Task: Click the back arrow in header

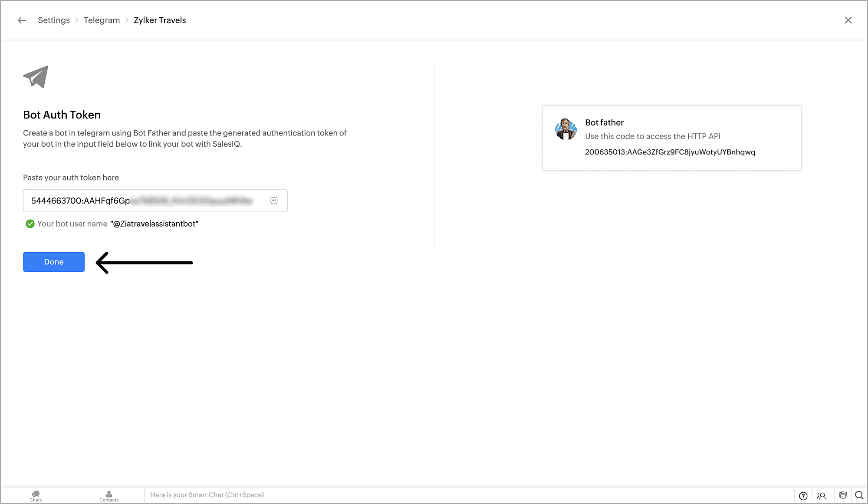Action: click(x=22, y=20)
